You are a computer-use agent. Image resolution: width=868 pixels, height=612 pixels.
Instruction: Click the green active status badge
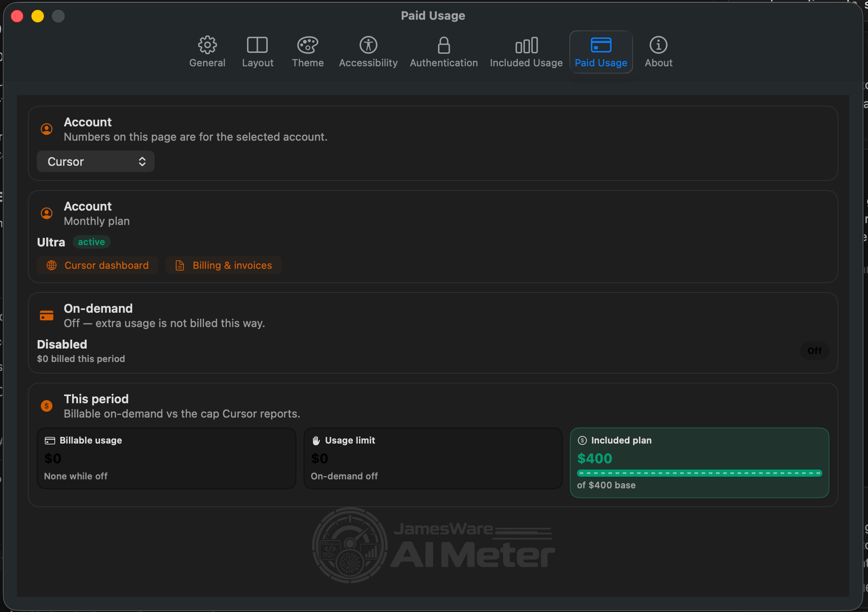(91, 242)
